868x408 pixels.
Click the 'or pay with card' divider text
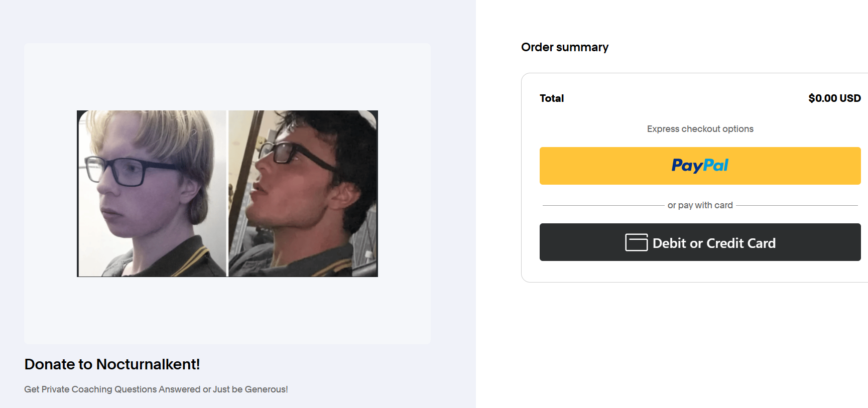(x=700, y=205)
